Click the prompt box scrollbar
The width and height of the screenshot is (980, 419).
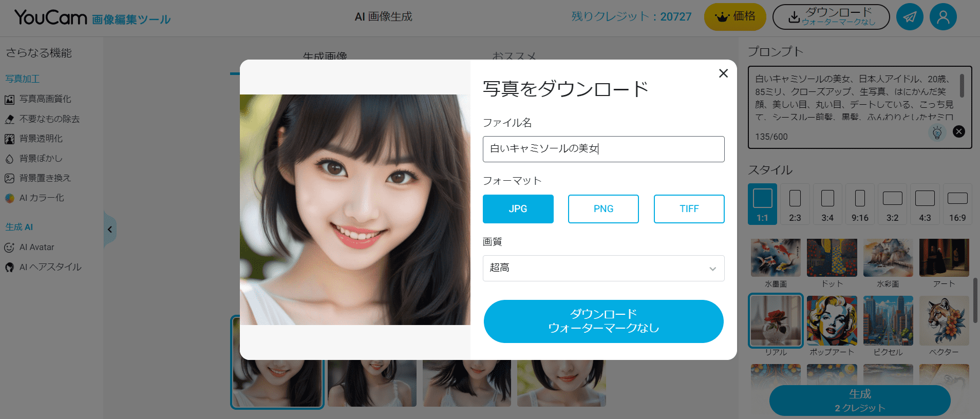[x=962, y=86]
